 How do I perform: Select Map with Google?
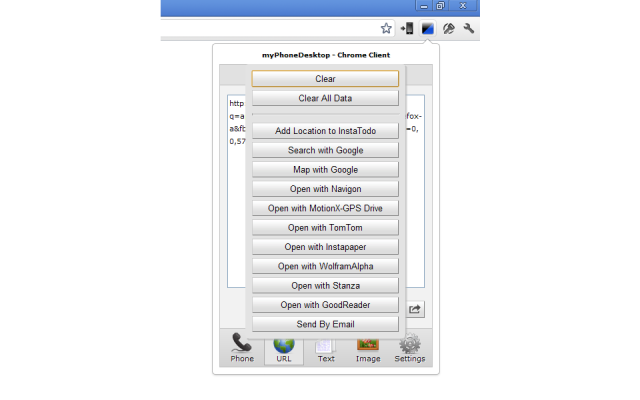325,170
